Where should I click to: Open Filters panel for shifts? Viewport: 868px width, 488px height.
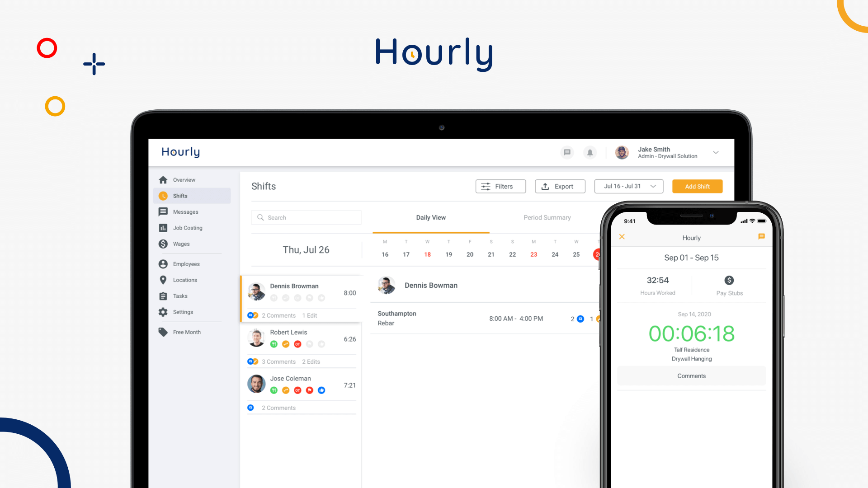pos(500,186)
